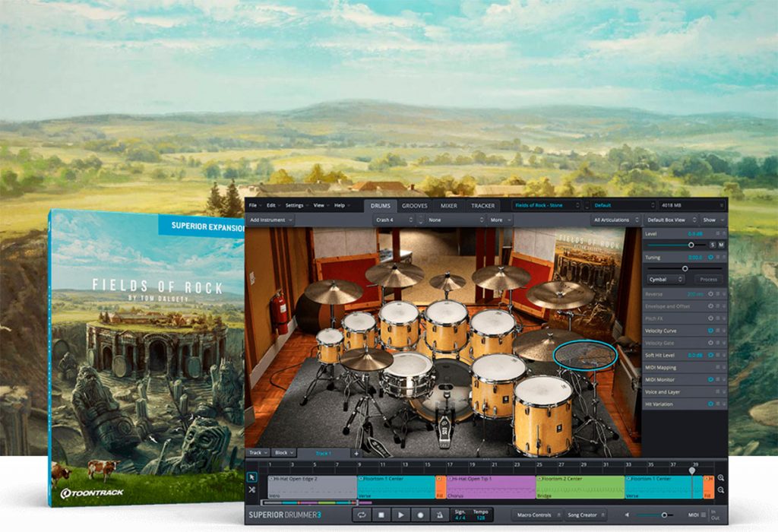Enable Envelope and Offset
The image size is (778, 532).
710,306
